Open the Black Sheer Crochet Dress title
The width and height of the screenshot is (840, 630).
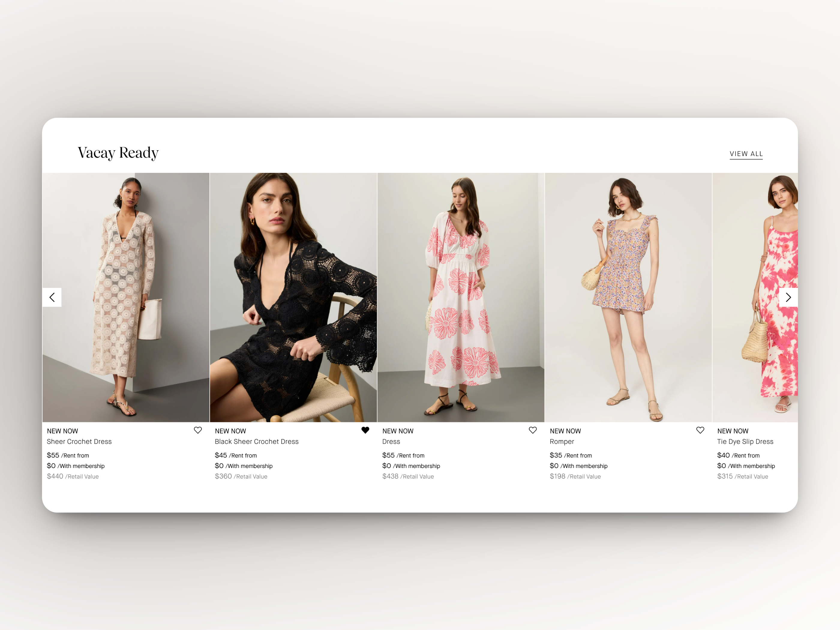click(x=257, y=442)
